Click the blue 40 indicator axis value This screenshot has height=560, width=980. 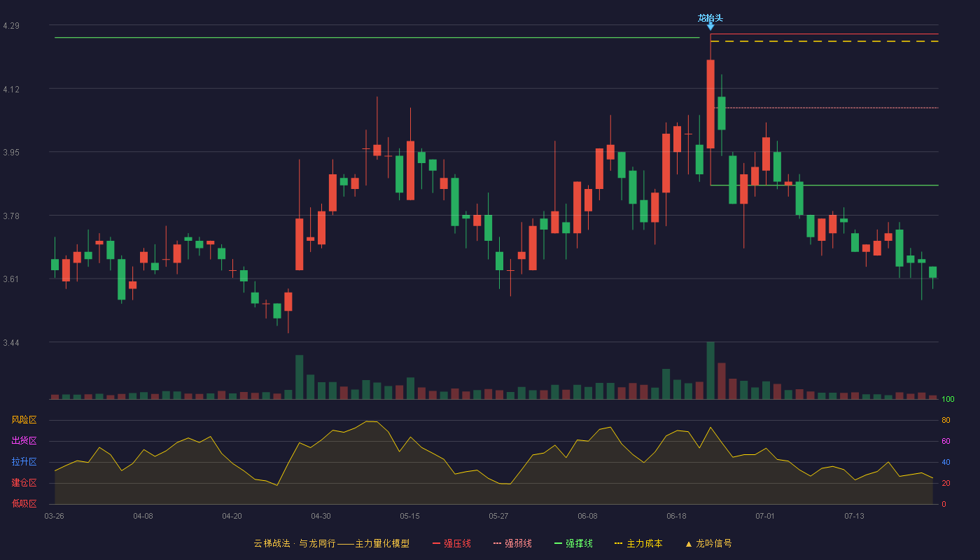coord(946,462)
